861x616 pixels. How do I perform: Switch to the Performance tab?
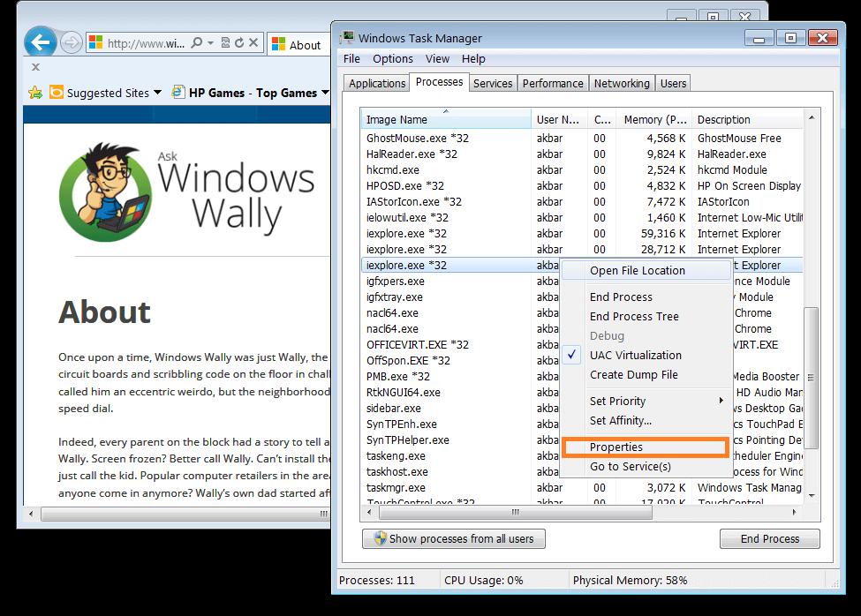pyautogui.click(x=553, y=83)
